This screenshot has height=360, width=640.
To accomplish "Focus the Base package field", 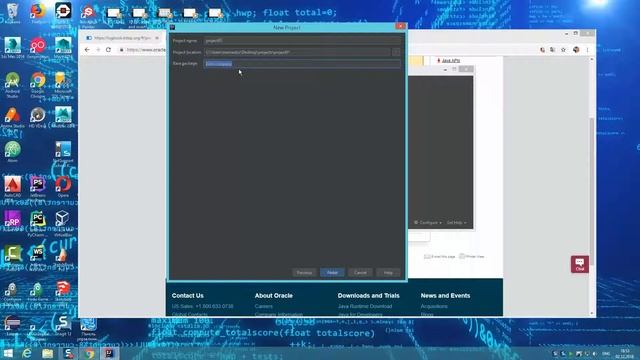I will 302,63.
